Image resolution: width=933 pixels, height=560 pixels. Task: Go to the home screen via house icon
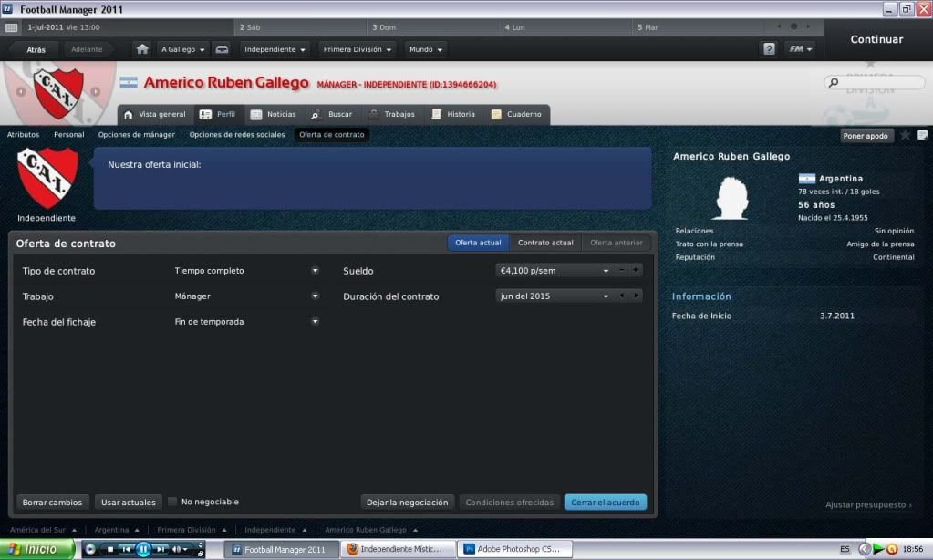coord(142,49)
